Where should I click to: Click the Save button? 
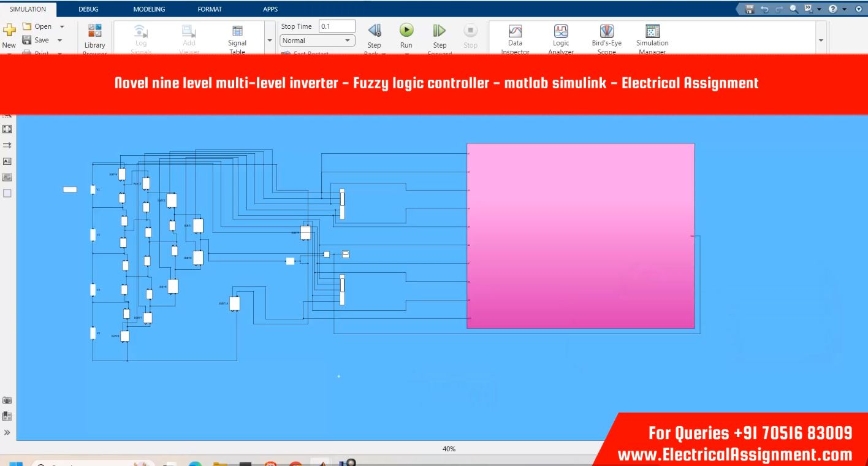pos(37,40)
